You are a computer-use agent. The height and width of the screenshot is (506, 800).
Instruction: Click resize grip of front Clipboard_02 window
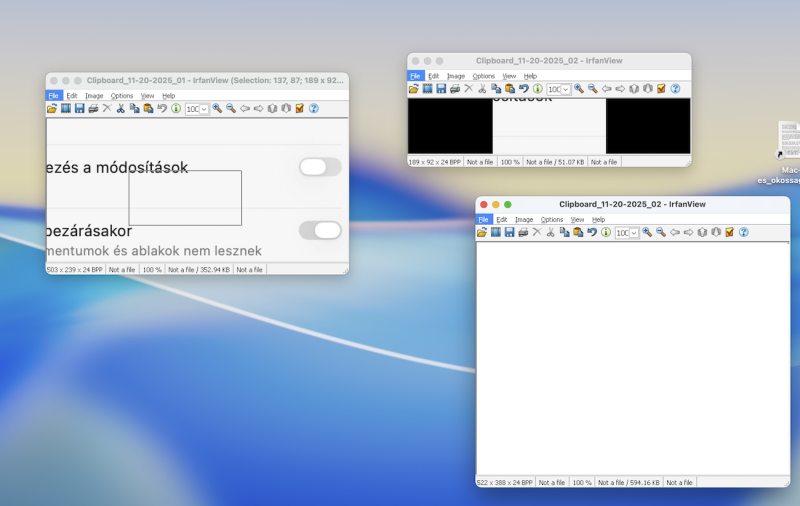point(786,483)
